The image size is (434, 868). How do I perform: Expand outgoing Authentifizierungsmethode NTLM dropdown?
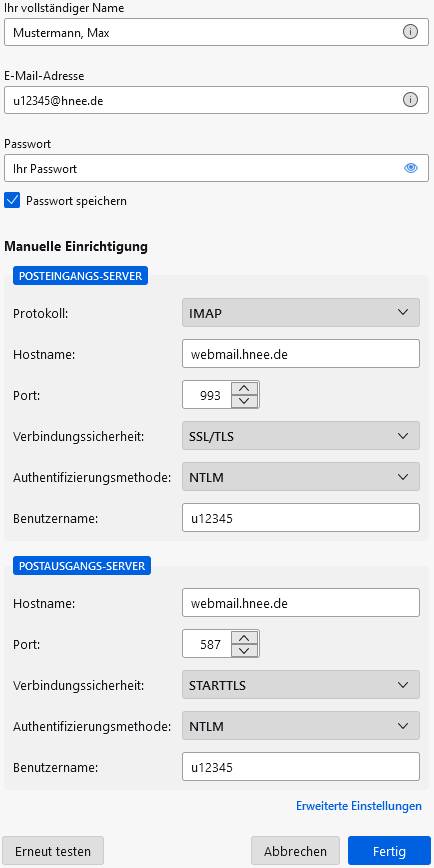click(x=301, y=726)
